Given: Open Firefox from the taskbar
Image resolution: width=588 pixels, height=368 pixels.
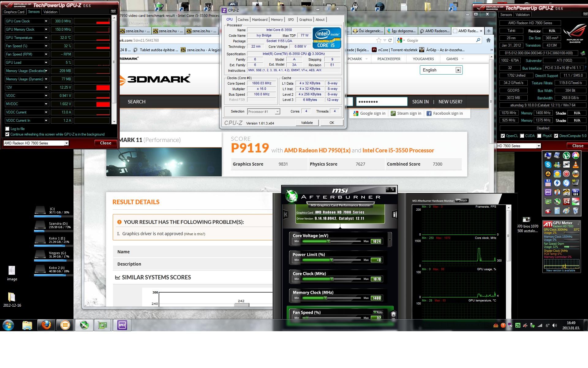Looking at the screenshot, I should tap(47, 325).
